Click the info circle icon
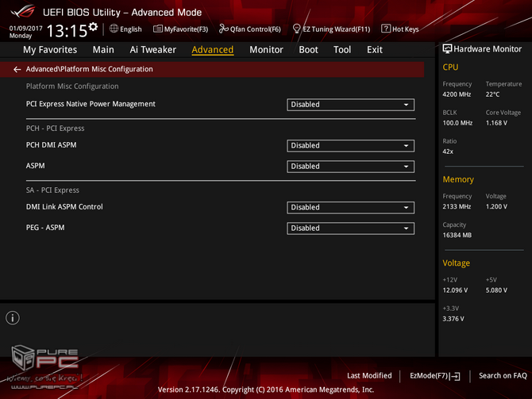The height and width of the screenshot is (399, 532). [13, 318]
